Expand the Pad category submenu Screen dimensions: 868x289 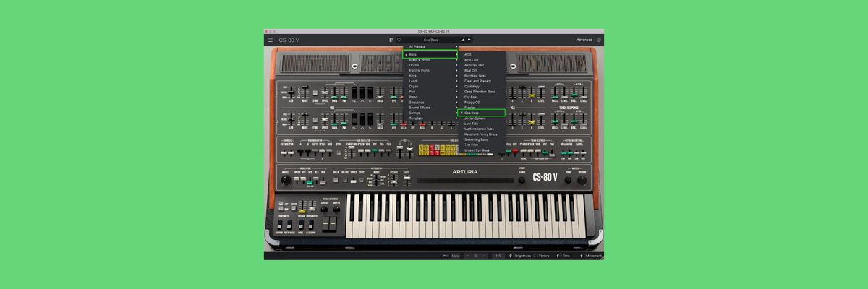pyautogui.click(x=430, y=92)
